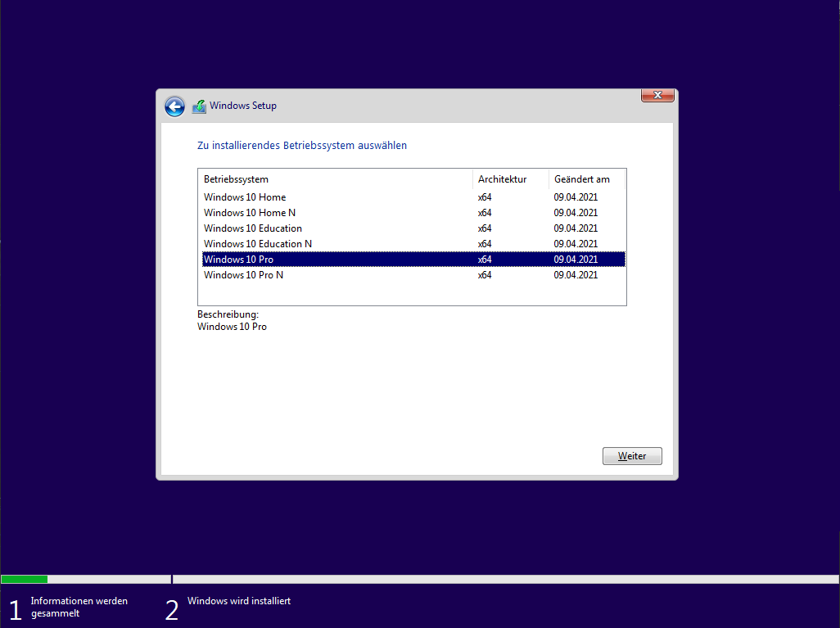Click Windows 10 Pro description text below list

click(x=232, y=327)
